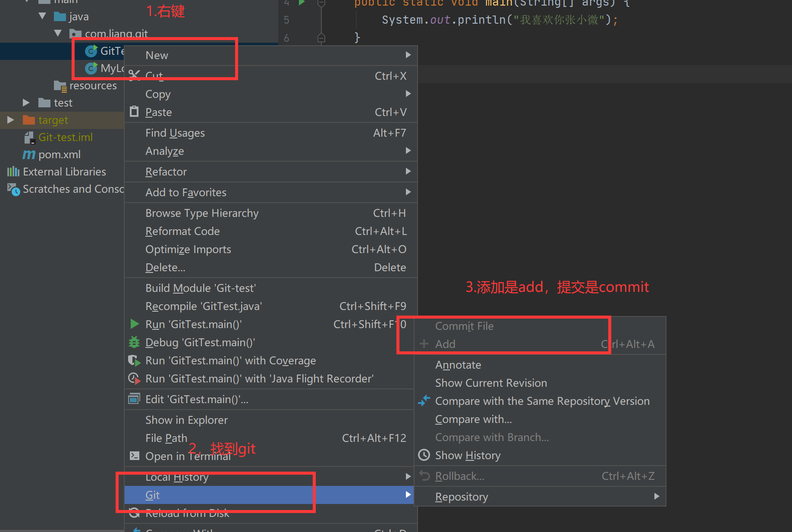
Task: Click the Scratches and Consoles icon
Action: [13, 189]
